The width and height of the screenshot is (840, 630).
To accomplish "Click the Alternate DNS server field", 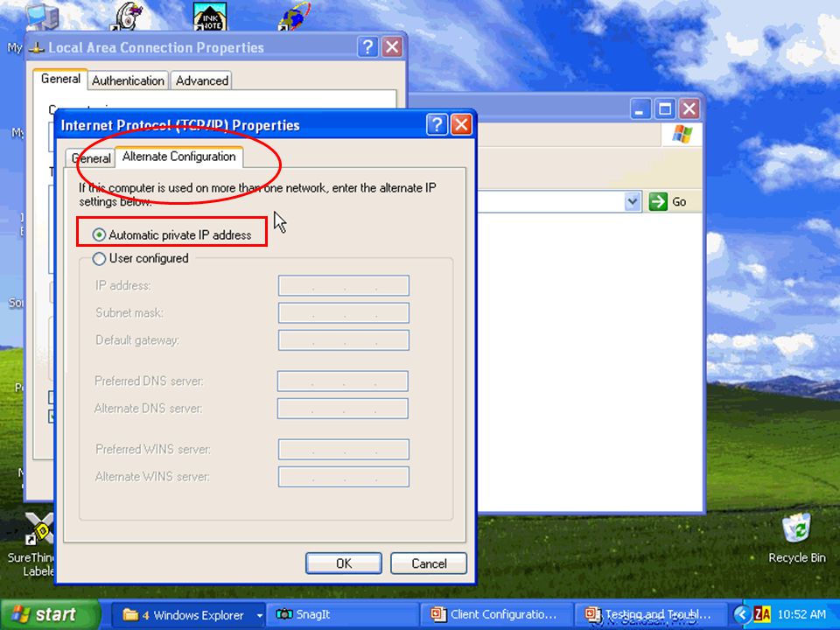I will pyautogui.click(x=343, y=409).
